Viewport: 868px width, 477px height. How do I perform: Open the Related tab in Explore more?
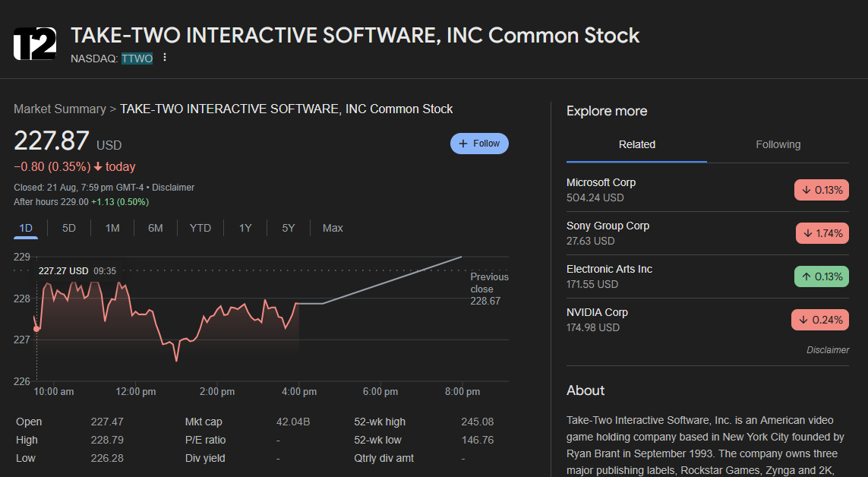636,144
